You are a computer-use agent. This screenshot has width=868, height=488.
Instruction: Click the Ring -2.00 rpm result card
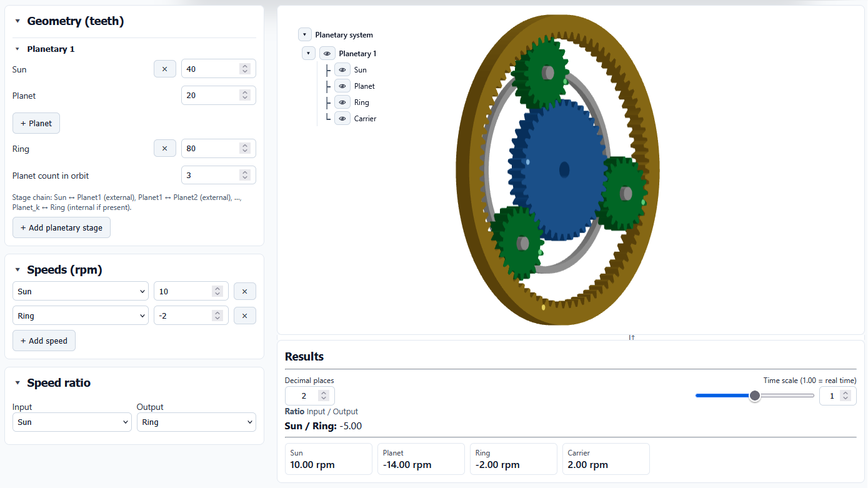tap(514, 459)
